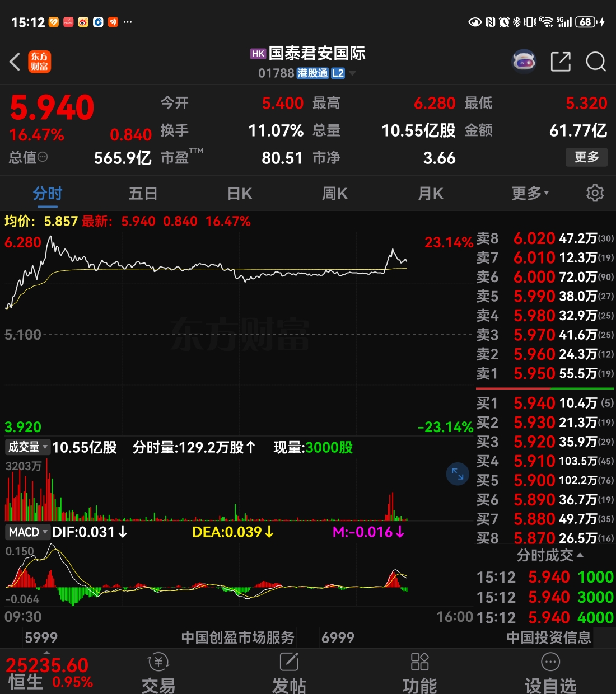This screenshot has height=694, width=616.
Task: Expand the 恒生 index bar arrow
Action: pos(46,653)
